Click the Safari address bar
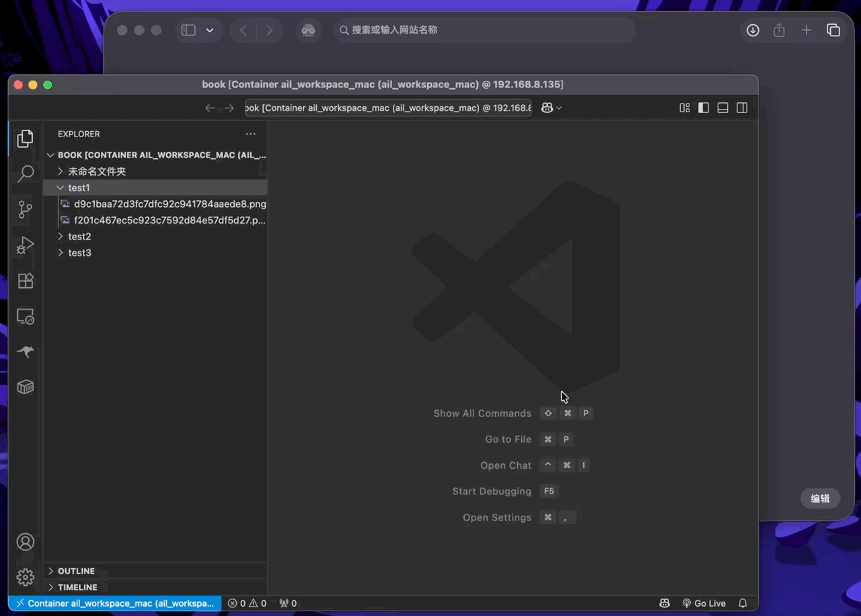 point(484,30)
